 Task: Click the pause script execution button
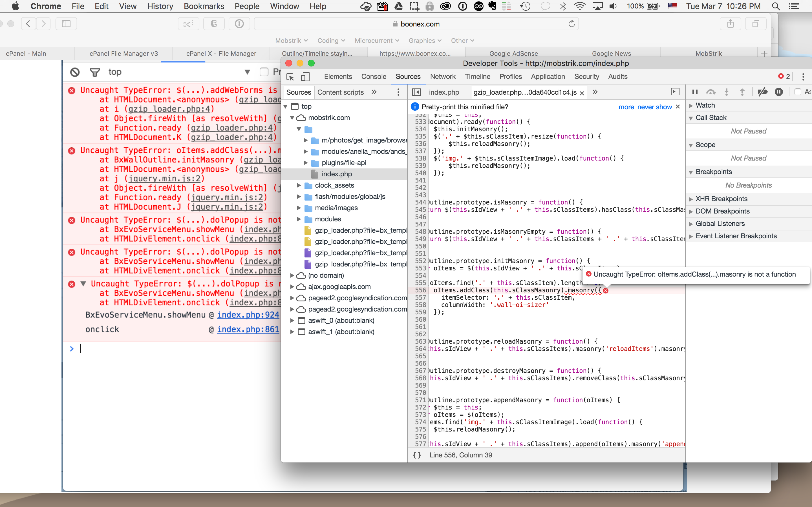point(695,92)
